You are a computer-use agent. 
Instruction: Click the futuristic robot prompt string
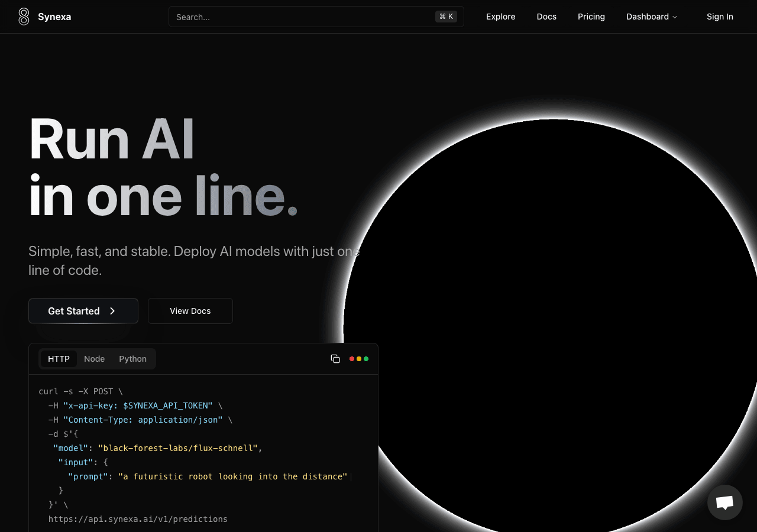[x=232, y=476]
